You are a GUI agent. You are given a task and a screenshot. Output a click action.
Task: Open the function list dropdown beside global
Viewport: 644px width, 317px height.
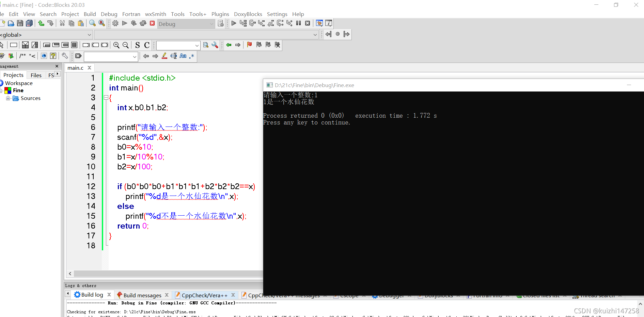point(315,35)
